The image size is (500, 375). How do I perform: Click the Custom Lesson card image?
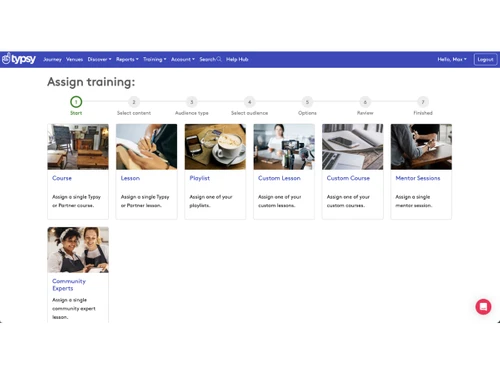284,147
